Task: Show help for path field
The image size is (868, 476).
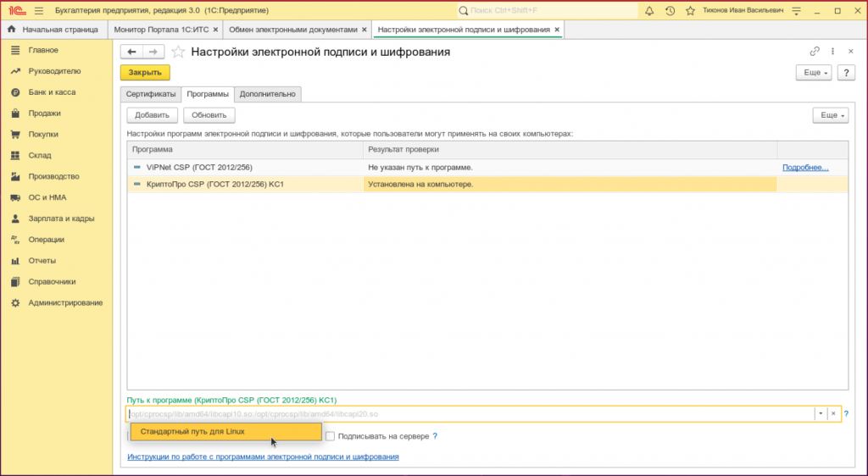Action: (846, 413)
